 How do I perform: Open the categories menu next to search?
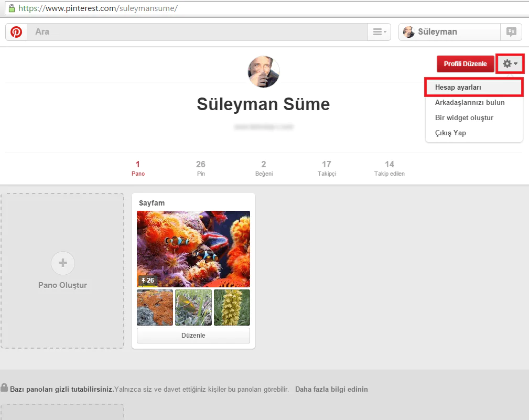(x=379, y=32)
